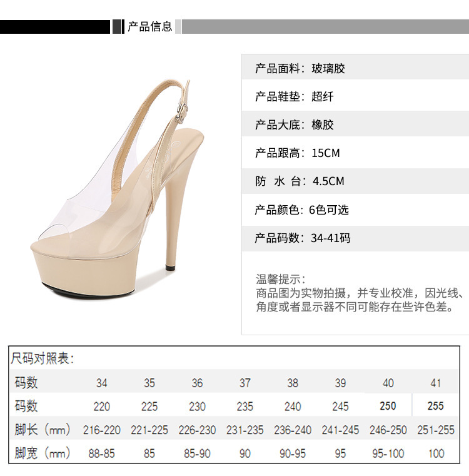
Task: Click size 41 in the size header row
Action: (x=436, y=383)
